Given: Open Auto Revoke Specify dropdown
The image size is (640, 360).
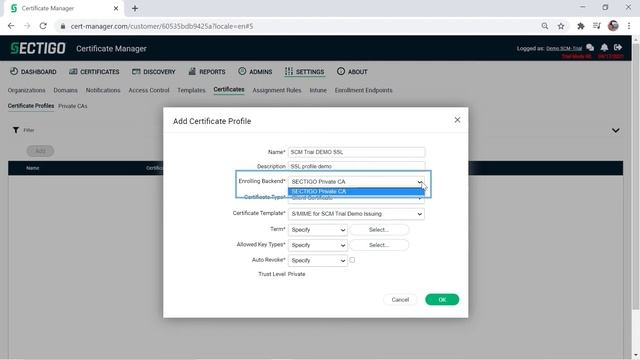Looking at the screenshot, I should pyautogui.click(x=318, y=260).
